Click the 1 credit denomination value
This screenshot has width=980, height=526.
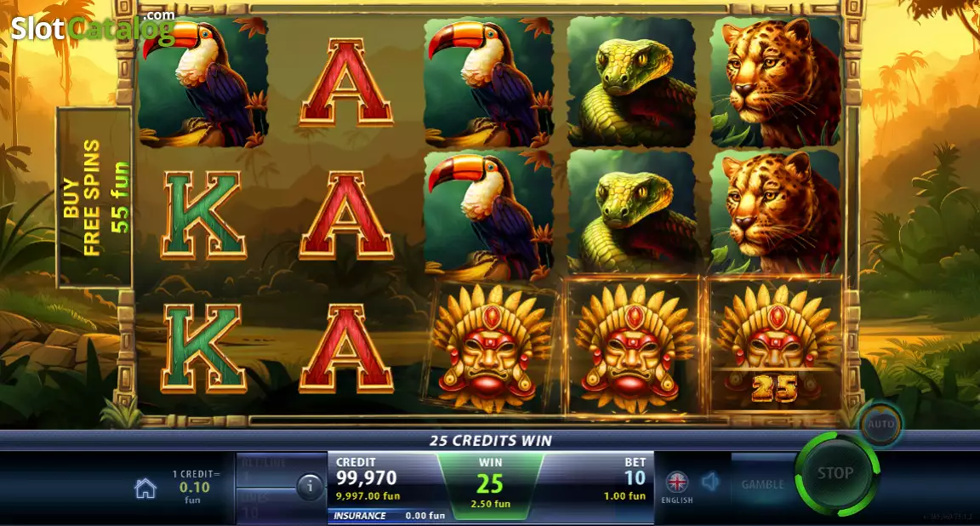pyautogui.click(x=194, y=487)
